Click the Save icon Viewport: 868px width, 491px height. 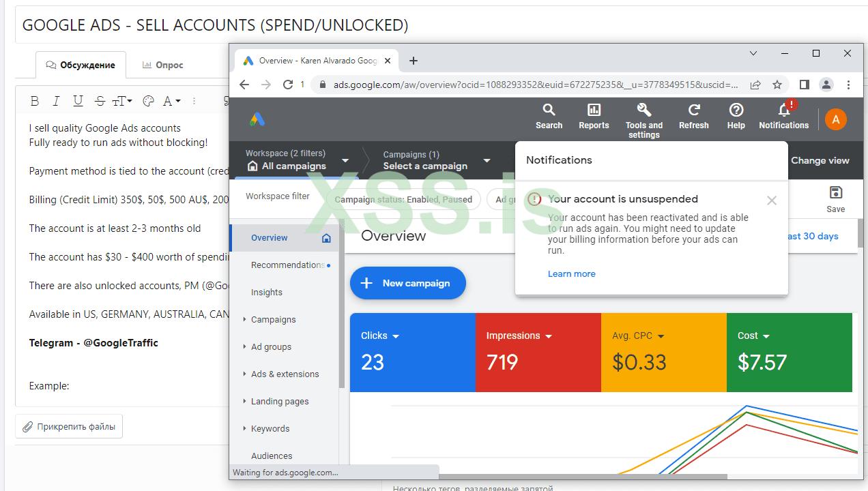(x=835, y=199)
